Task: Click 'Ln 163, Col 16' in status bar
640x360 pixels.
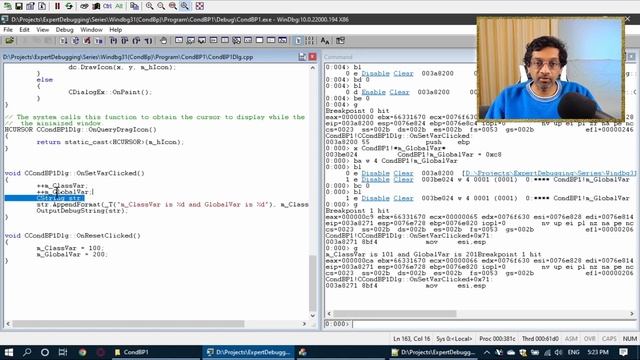Action: pyautogui.click(x=411, y=339)
